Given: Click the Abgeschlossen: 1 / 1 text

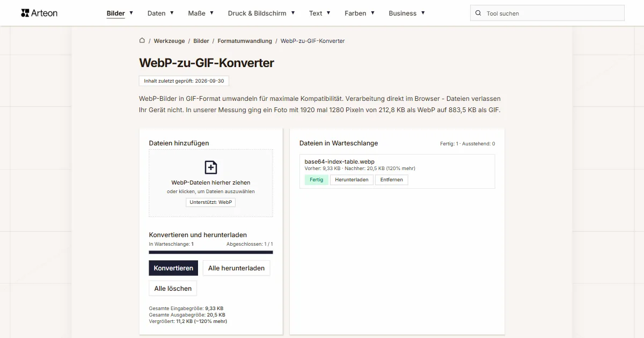Looking at the screenshot, I should (250, 244).
